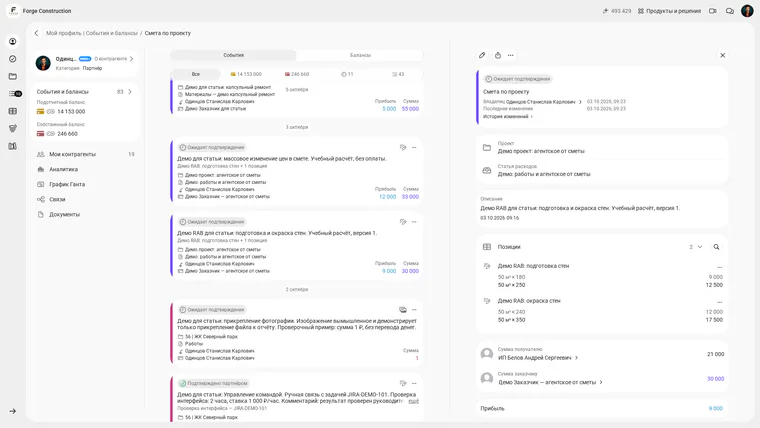Open the folder icon in left sidebar

pyautogui.click(x=13, y=76)
